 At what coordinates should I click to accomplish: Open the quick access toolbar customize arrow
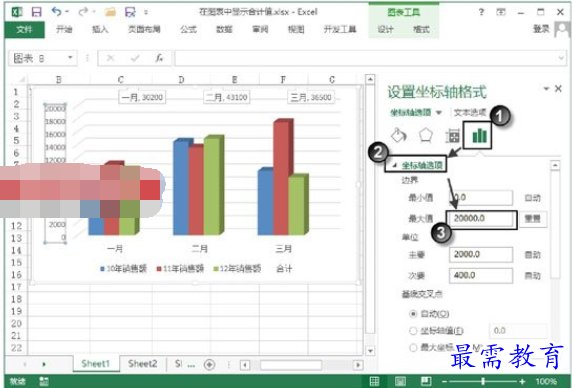[146, 12]
